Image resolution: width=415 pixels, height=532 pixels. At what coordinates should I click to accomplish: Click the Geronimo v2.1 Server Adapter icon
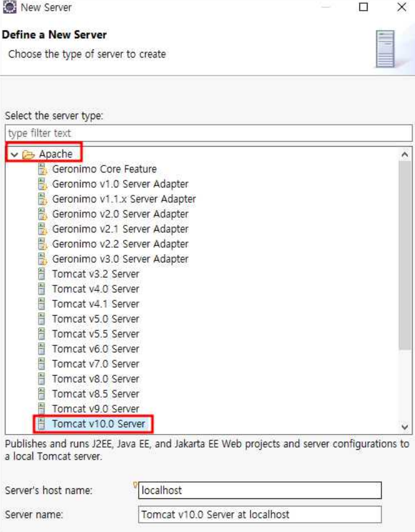(42, 229)
